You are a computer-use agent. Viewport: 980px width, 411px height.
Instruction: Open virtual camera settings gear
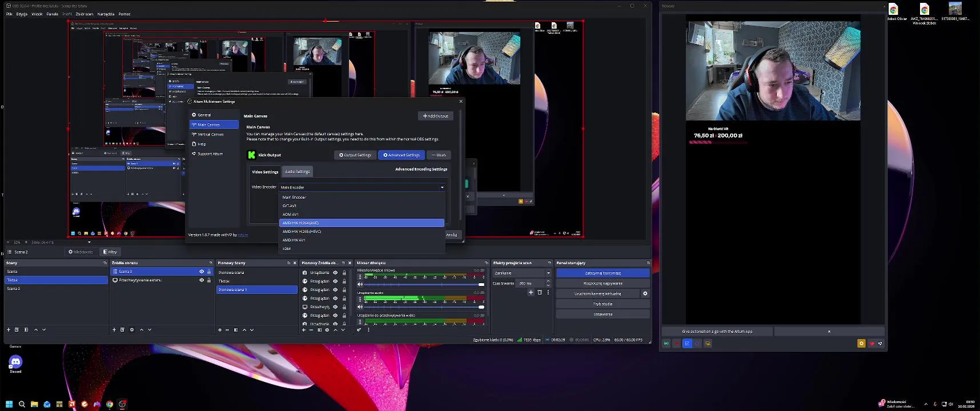pyautogui.click(x=645, y=293)
